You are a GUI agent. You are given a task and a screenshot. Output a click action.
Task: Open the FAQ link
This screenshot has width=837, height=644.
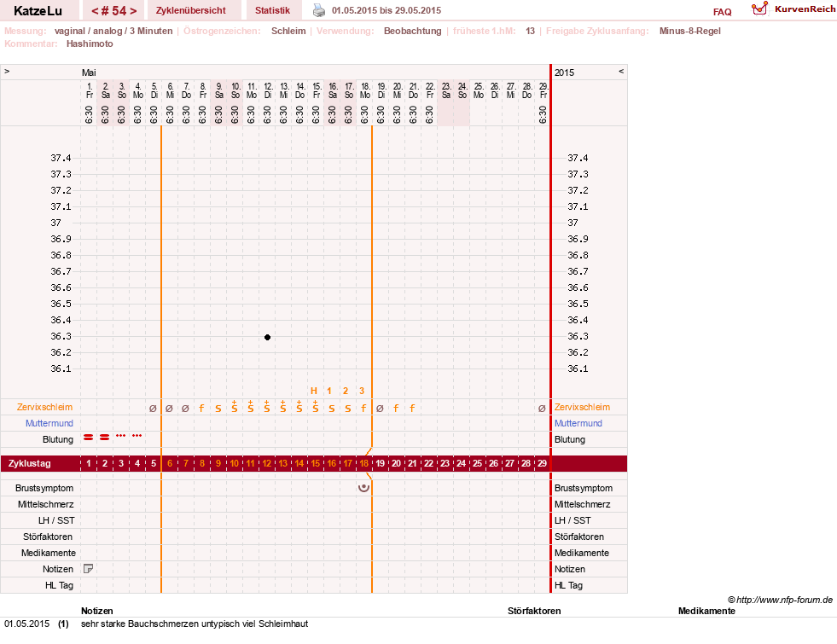pos(722,12)
